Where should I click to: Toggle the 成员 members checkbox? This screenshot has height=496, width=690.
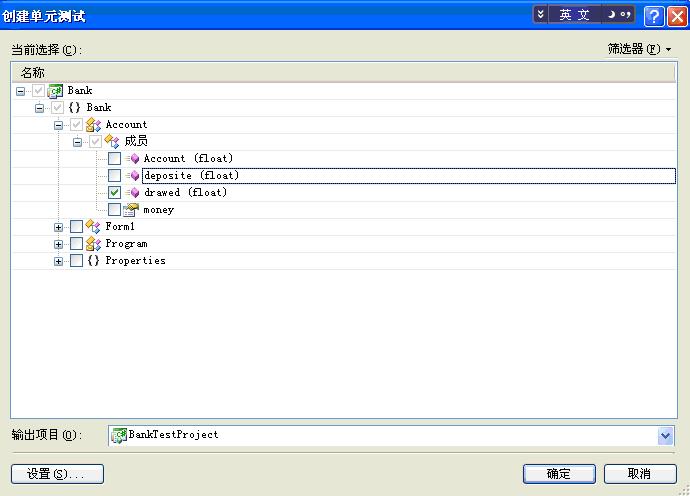pos(95,142)
